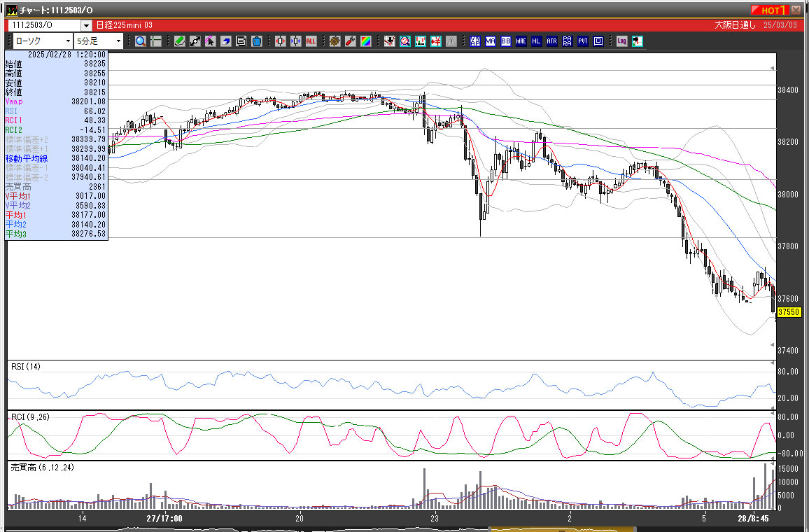Viewport: 809px width, 532px height.
Task: Select the green pencil drawing tool
Action: point(180,41)
